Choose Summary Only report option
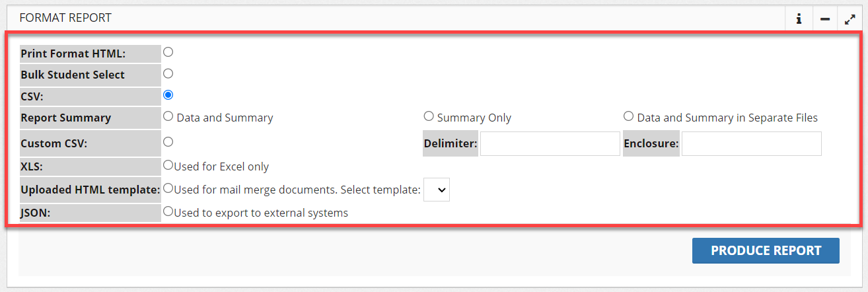Screen dimensions: 868x292 (x=429, y=117)
